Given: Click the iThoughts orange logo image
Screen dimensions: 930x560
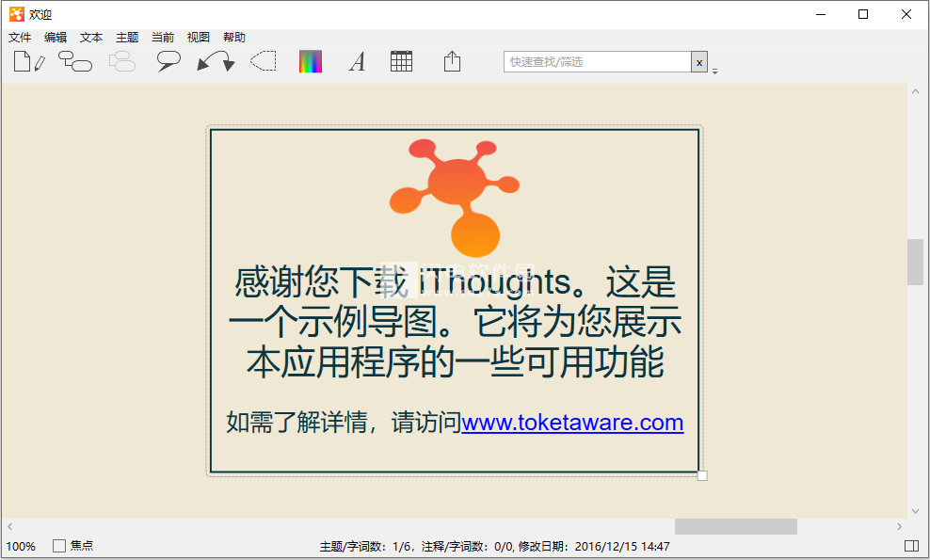Looking at the screenshot, I should pos(455,198).
